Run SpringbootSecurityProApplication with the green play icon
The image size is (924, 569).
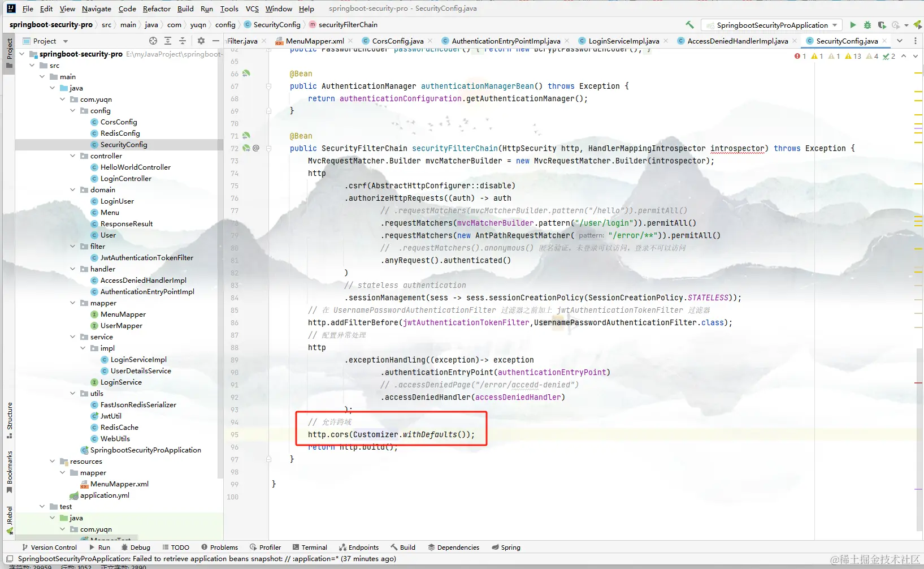tap(853, 25)
